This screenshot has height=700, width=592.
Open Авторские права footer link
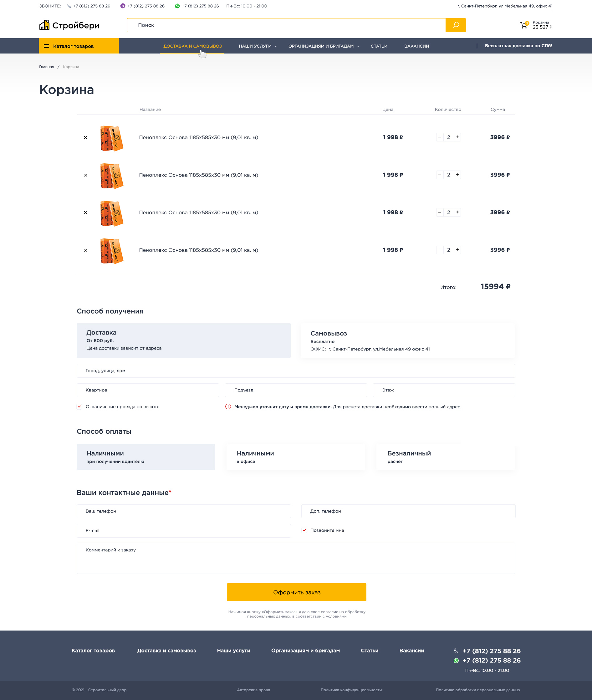point(253,690)
